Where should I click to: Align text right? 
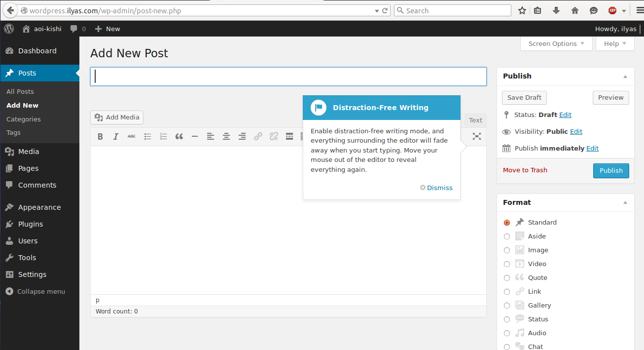point(242,137)
